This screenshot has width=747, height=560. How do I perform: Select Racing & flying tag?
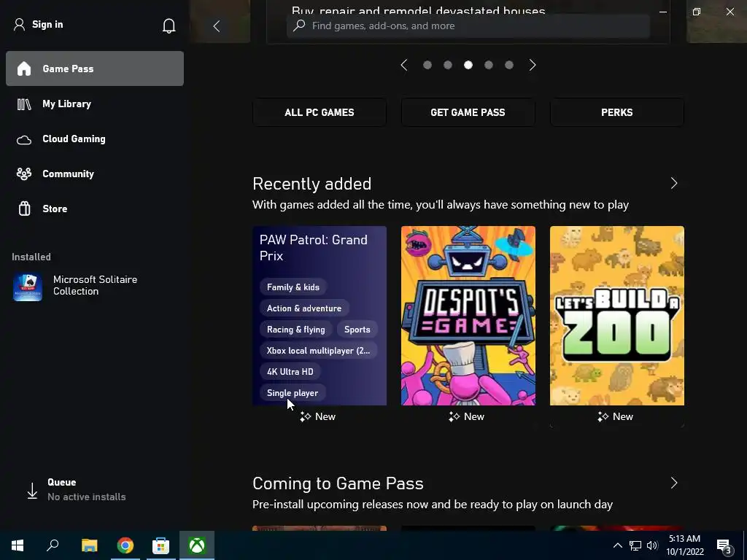pyautogui.click(x=296, y=330)
